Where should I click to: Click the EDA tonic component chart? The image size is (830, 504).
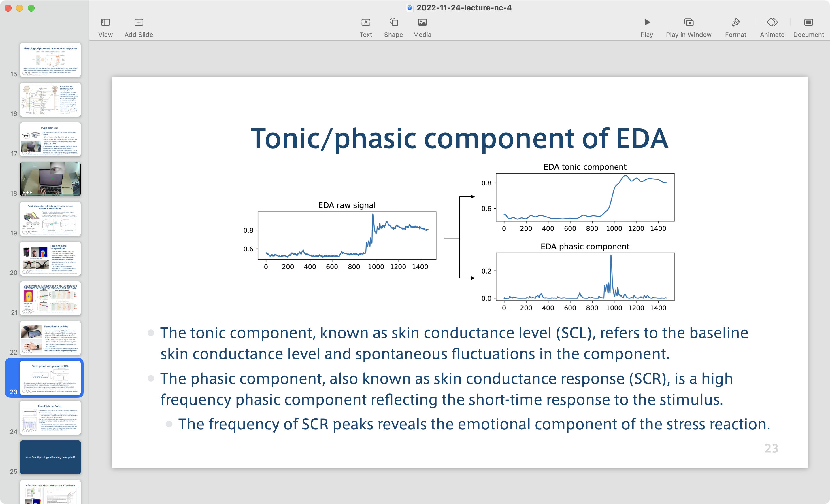click(x=584, y=197)
